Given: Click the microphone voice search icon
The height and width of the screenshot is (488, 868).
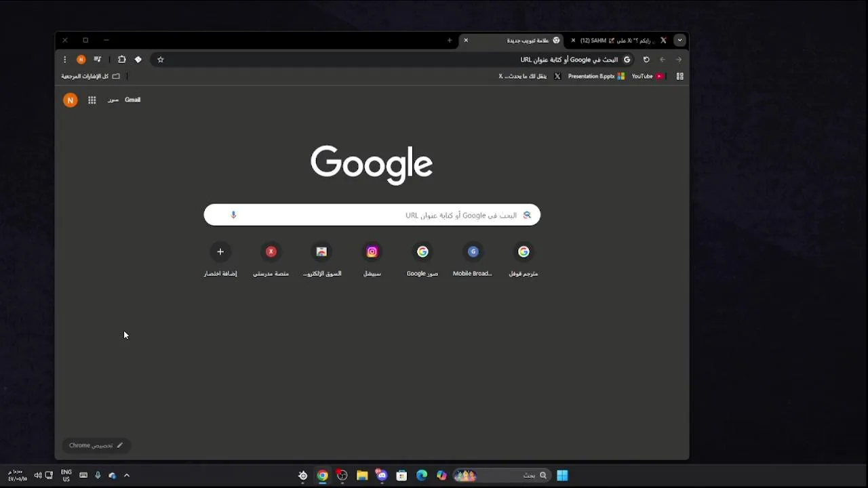Looking at the screenshot, I should (x=233, y=215).
